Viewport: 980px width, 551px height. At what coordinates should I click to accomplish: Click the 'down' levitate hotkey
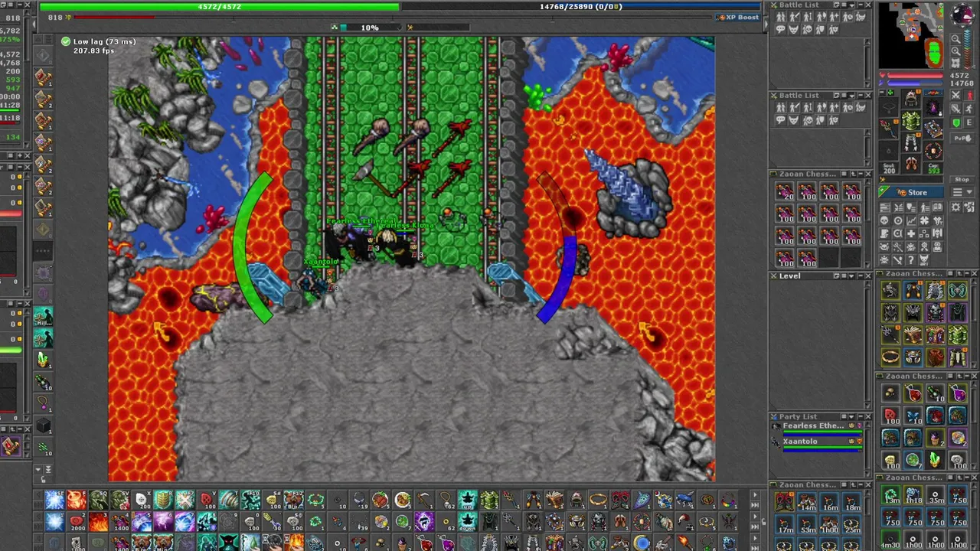pyautogui.click(x=468, y=521)
